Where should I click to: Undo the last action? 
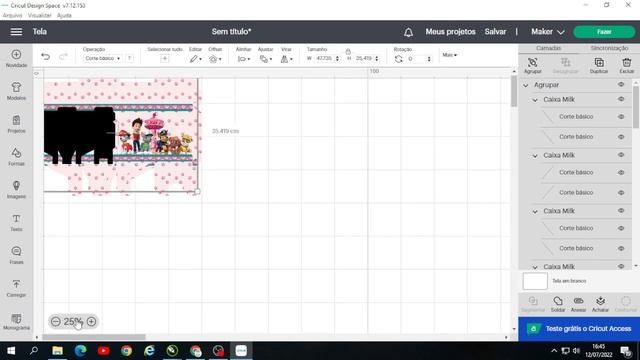coord(45,57)
